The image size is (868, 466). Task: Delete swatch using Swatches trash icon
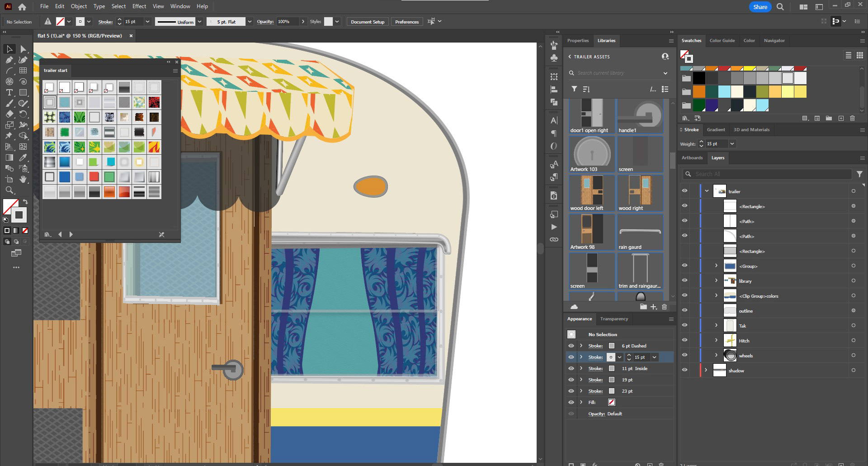(852, 118)
